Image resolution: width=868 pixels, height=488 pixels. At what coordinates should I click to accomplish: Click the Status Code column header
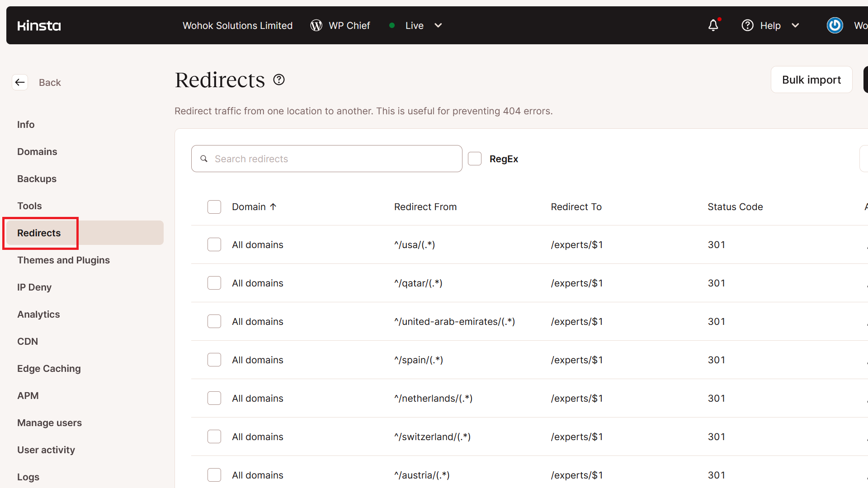[x=735, y=206]
